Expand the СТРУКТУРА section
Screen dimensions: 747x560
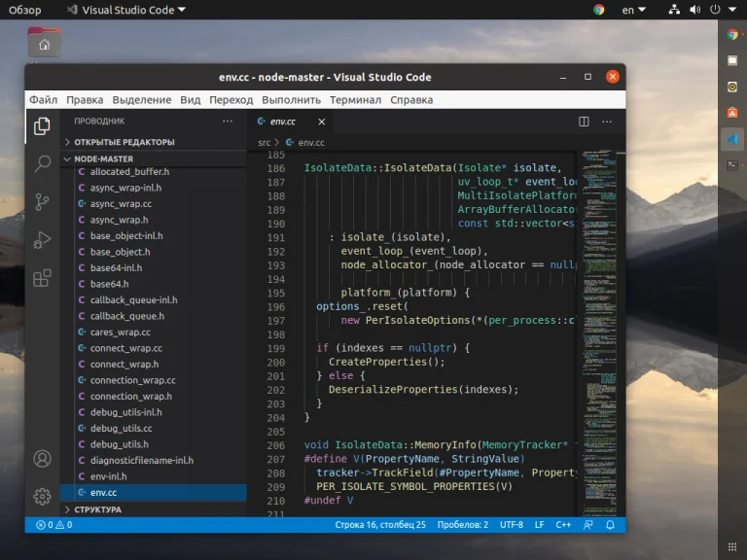point(97,509)
